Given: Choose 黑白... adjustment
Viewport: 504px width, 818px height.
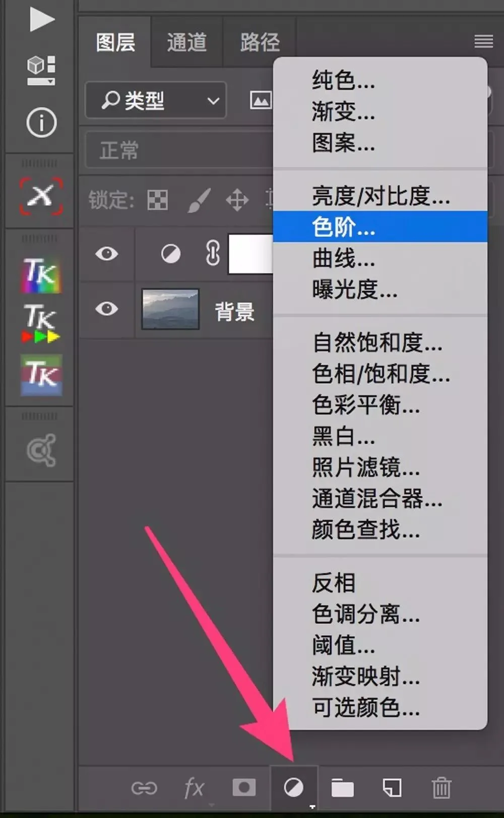Looking at the screenshot, I should click(x=380, y=436).
